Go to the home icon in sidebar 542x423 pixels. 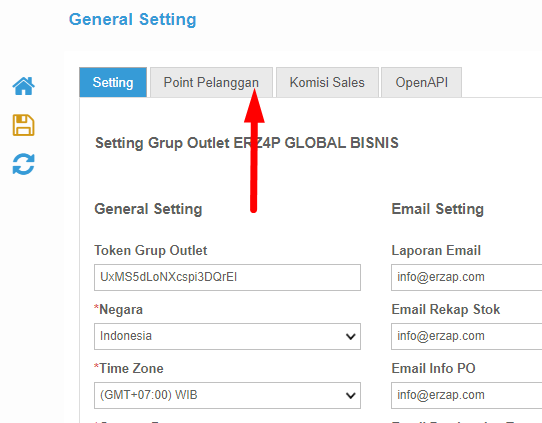(24, 86)
